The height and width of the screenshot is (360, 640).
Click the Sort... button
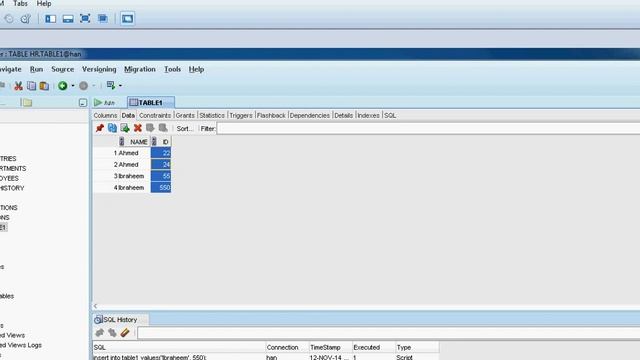184,129
